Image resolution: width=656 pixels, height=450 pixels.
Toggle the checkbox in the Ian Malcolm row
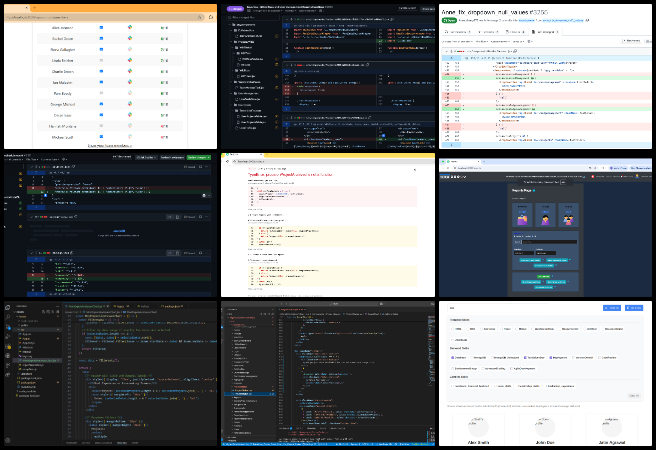(101, 82)
